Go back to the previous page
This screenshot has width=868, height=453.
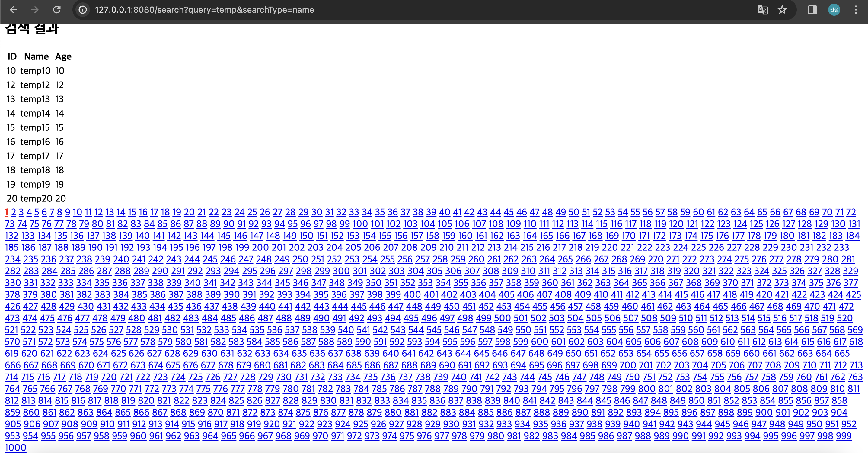pos(14,10)
